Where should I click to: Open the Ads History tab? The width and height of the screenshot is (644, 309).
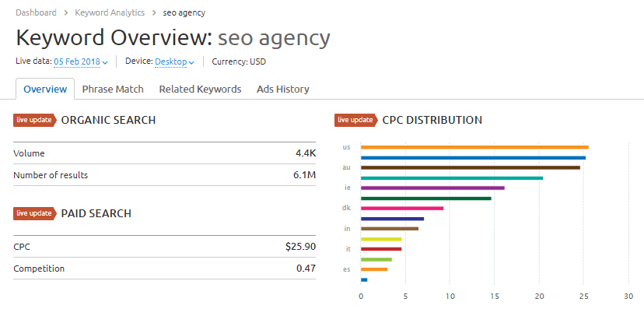tap(283, 90)
